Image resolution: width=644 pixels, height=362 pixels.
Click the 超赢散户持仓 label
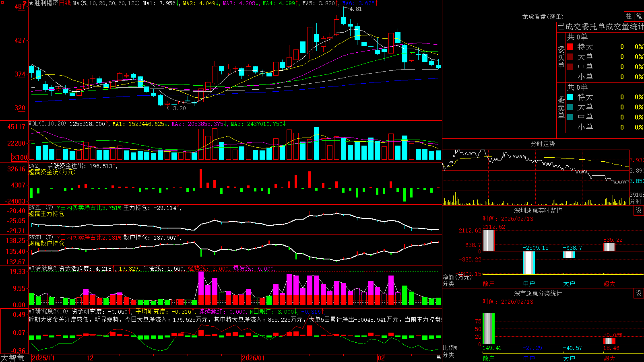coord(46,244)
